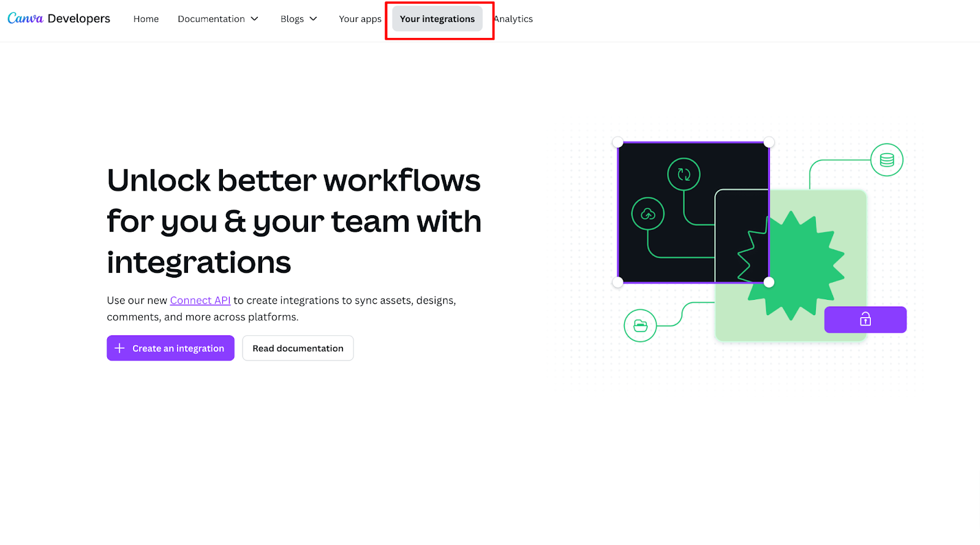Click the Create an integration button
This screenshot has width=980, height=545.
coord(170,348)
